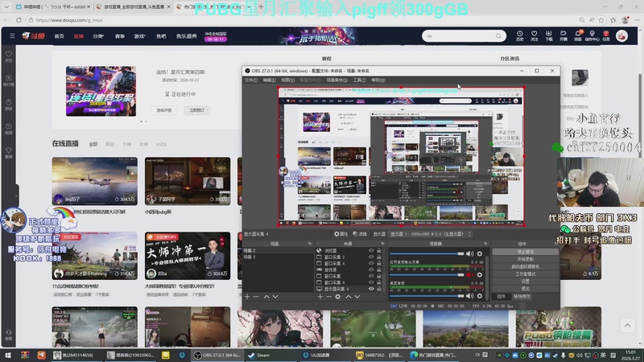The width and height of the screenshot is (644, 362).
Task: Adjust the 应用音频输出采集 volume slider
Action: pyautogui.click(x=427, y=274)
